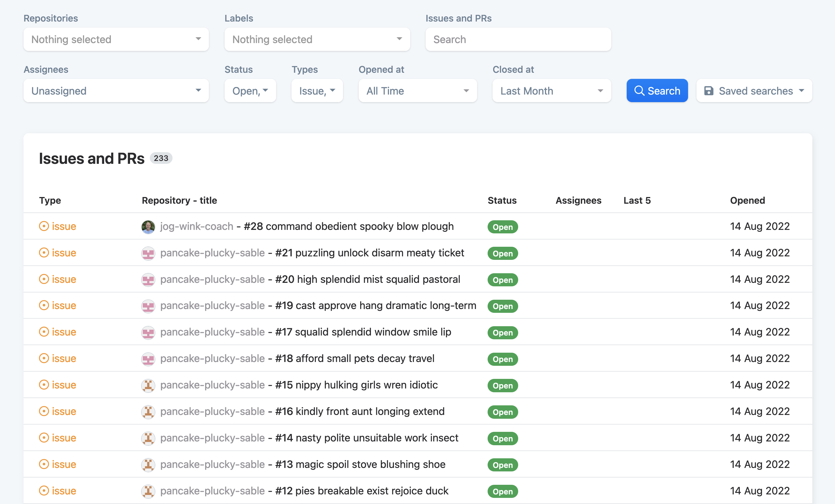This screenshot has height=504, width=835.
Task: Click the issue icon beside #16 kindly front aunt
Action: click(x=44, y=411)
